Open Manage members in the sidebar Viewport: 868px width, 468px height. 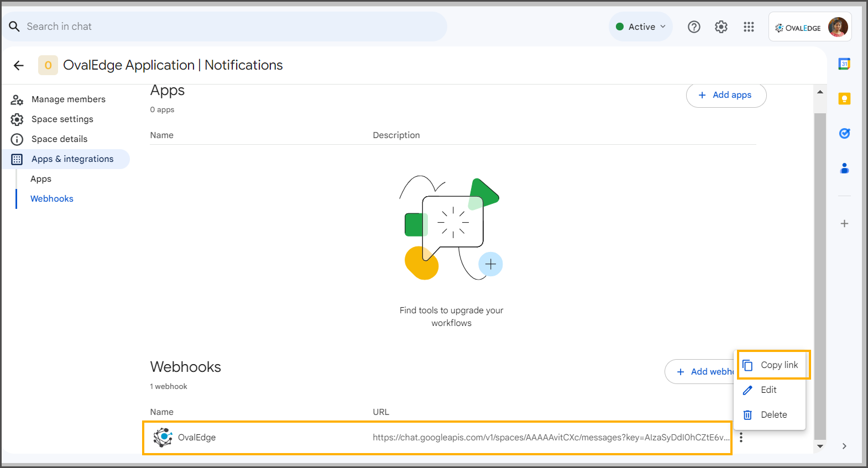click(68, 99)
